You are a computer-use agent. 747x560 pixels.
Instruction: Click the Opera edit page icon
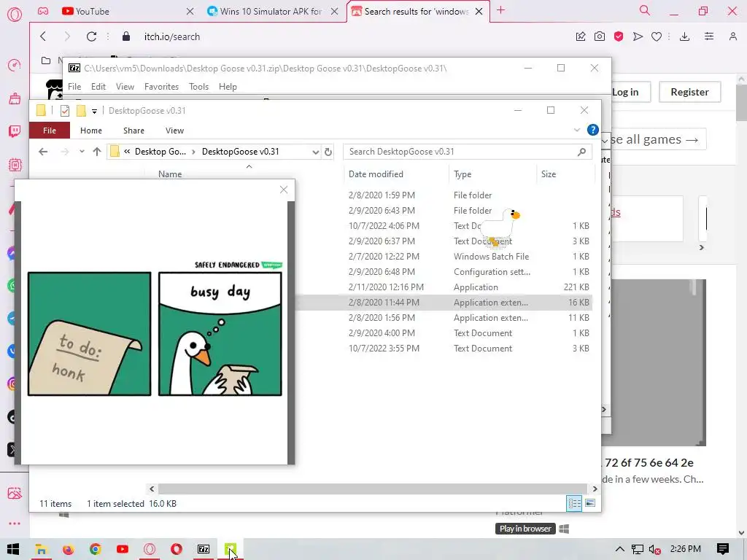[580, 36]
